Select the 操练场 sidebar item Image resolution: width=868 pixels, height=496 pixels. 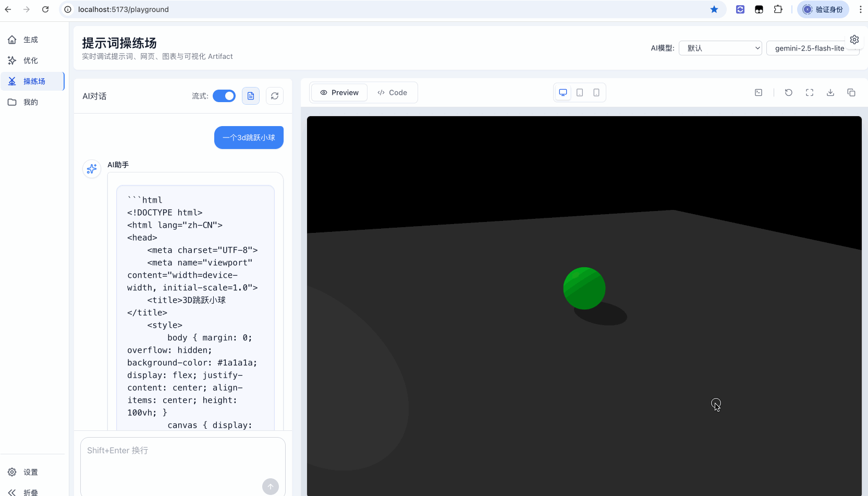click(32, 81)
